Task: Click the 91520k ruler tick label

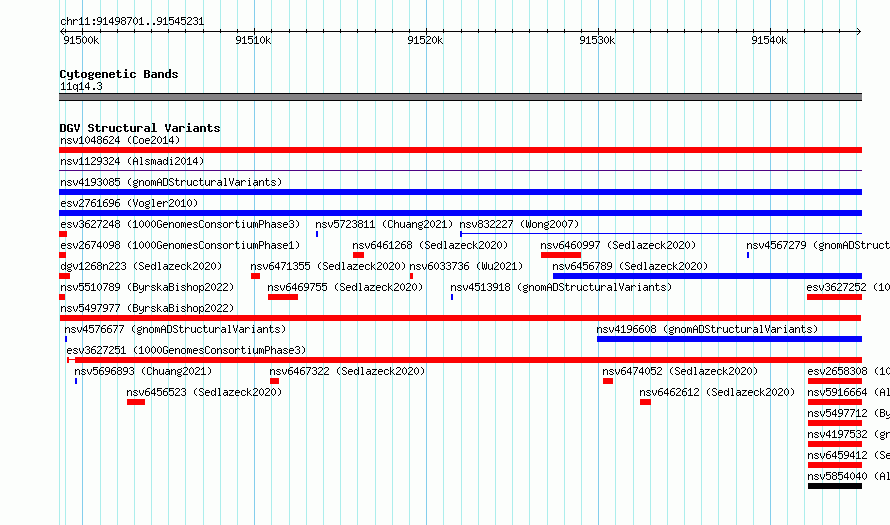Action: pyautogui.click(x=425, y=40)
